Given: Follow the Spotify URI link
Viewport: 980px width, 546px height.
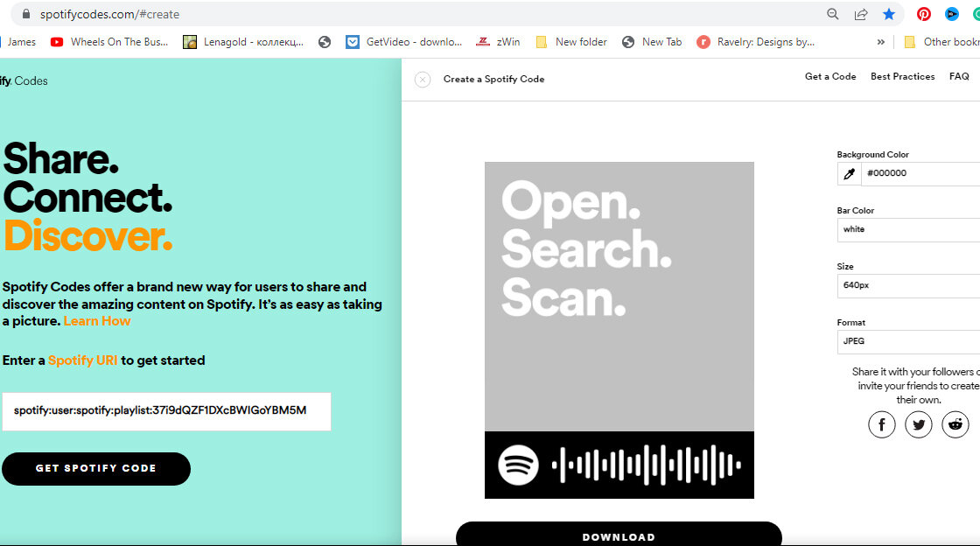Looking at the screenshot, I should tap(82, 360).
